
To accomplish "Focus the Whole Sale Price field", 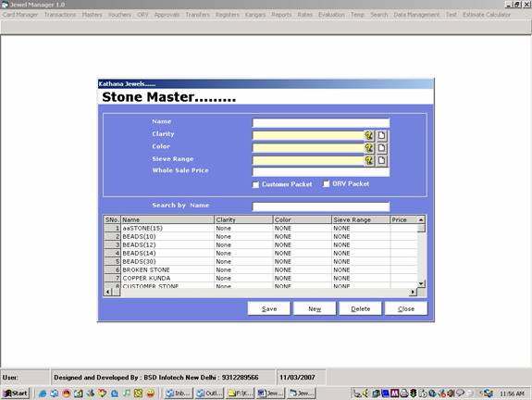I will pos(321,172).
